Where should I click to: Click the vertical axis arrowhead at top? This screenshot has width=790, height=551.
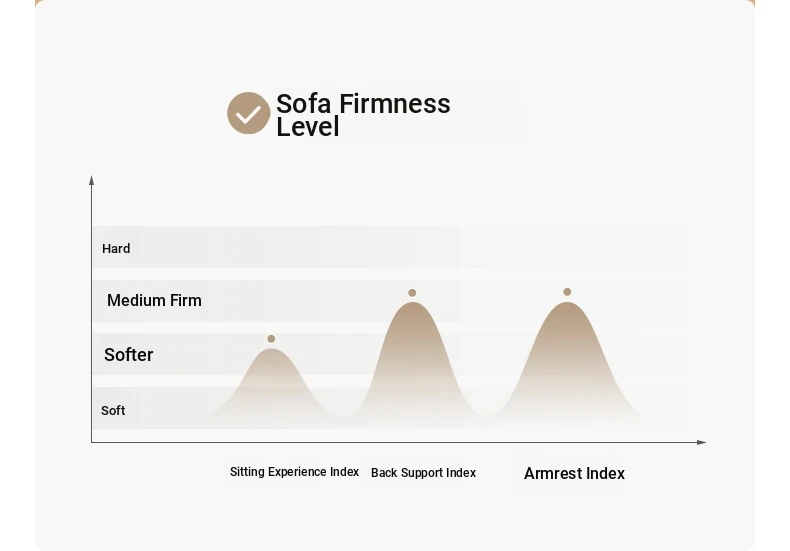[x=91, y=180]
